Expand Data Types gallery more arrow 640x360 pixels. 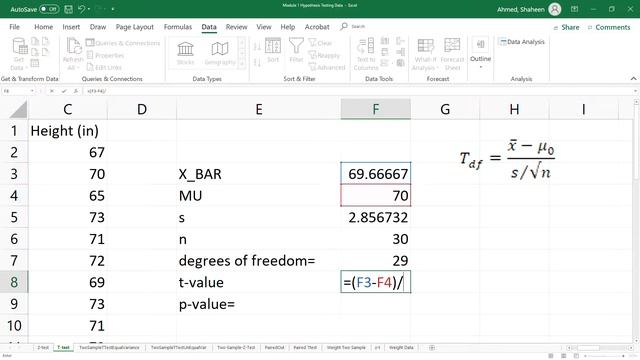[242, 64]
